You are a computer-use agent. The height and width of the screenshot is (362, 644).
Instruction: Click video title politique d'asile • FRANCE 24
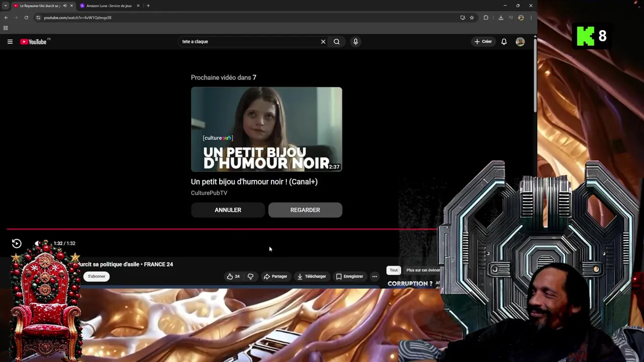(125, 264)
